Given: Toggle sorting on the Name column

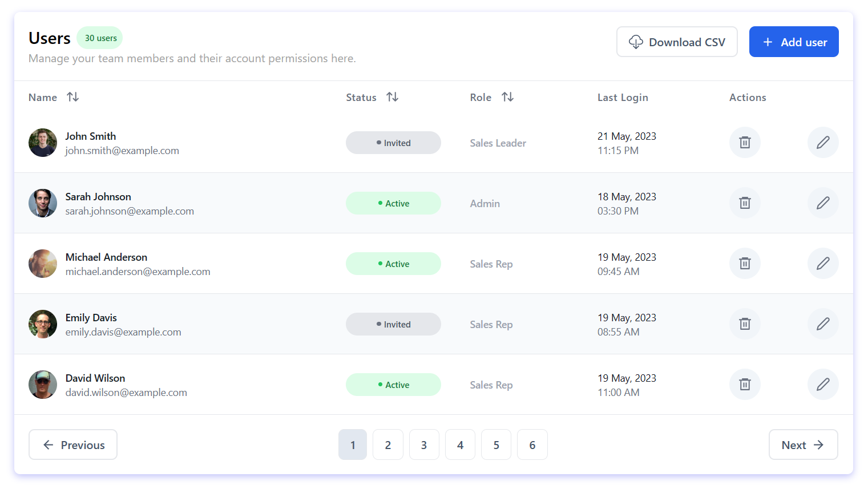Looking at the screenshot, I should (72, 97).
